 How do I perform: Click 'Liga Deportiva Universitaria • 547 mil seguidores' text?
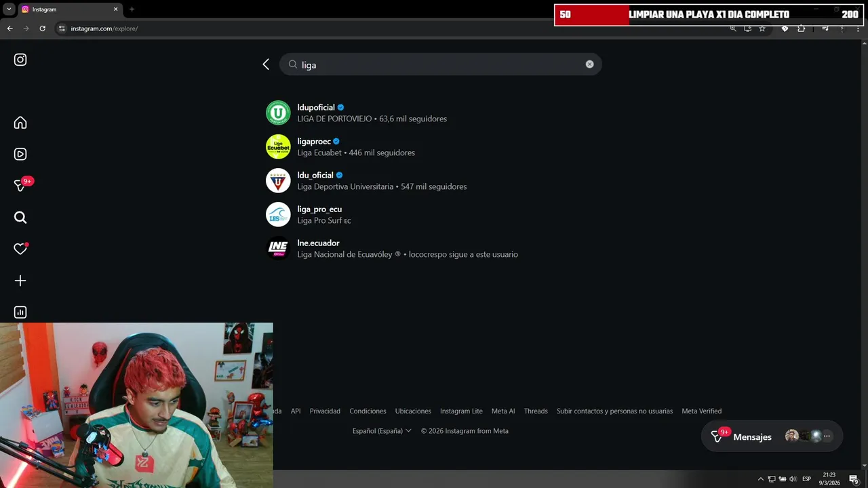(x=382, y=186)
